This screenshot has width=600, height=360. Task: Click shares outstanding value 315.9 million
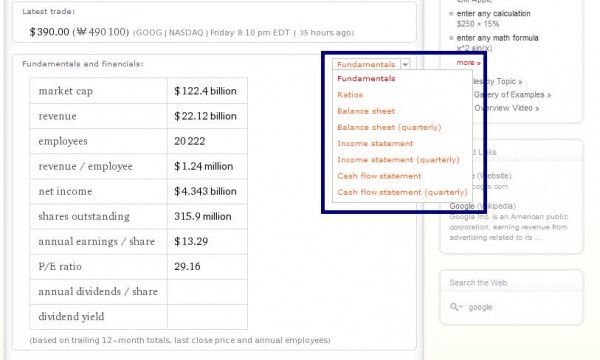point(203,217)
